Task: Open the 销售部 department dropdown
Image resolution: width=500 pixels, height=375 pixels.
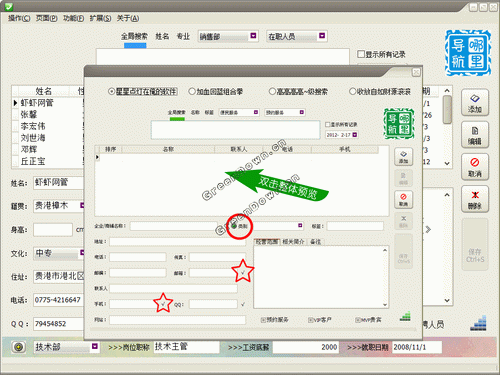Action: coord(253,36)
